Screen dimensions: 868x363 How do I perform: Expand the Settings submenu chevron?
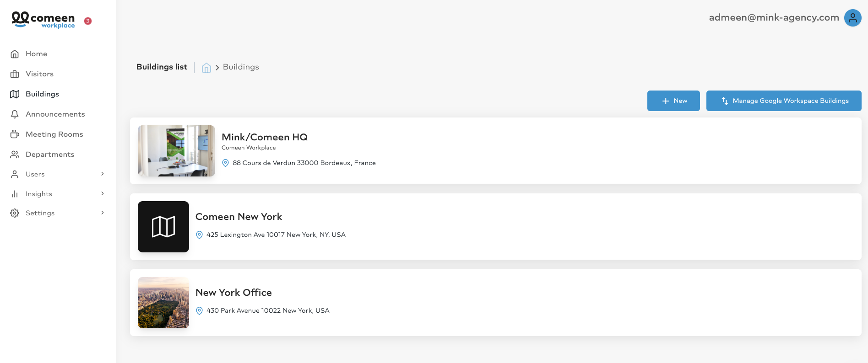click(103, 213)
